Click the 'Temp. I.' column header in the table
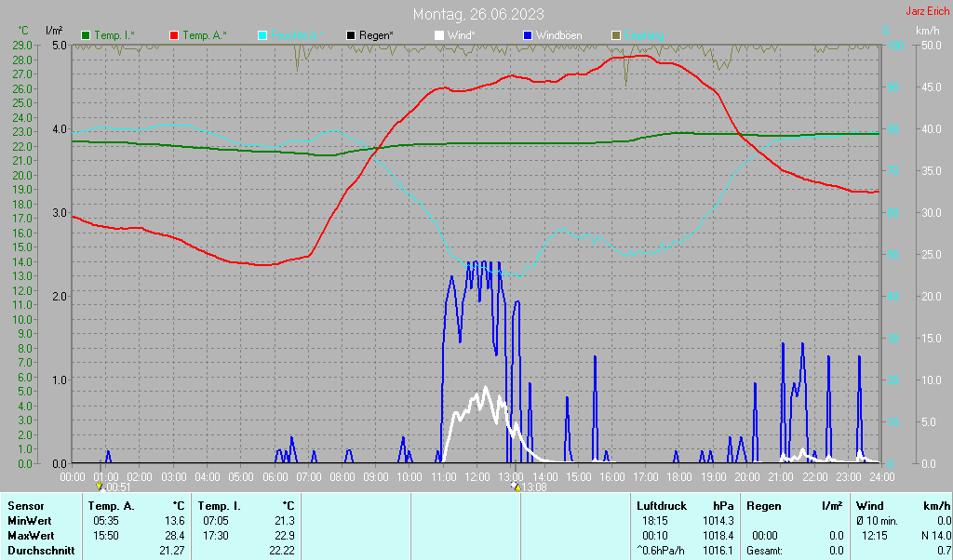This screenshot has height=560, width=953. tap(220, 506)
